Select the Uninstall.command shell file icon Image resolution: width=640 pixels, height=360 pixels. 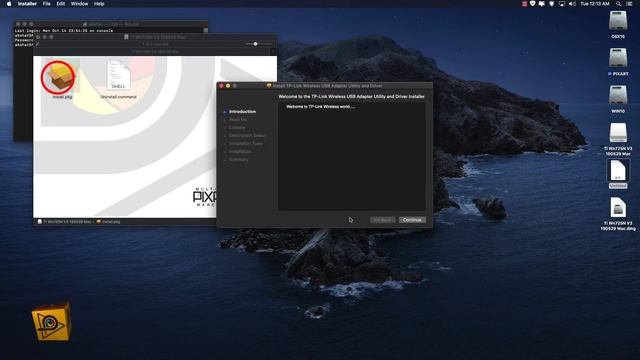(x=118, y=75)
